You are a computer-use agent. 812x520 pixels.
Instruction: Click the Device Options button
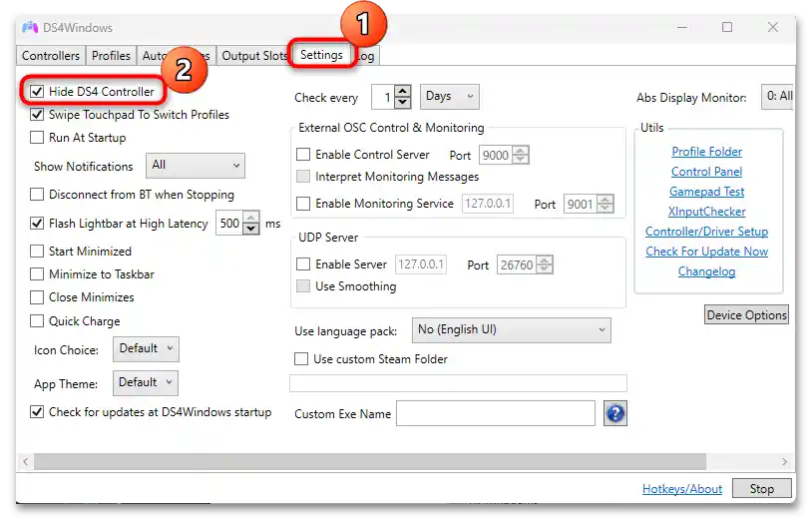[747, 315]
